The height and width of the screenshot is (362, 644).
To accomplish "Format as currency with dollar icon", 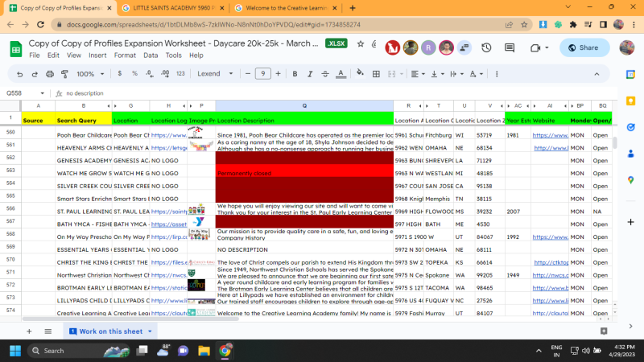I will pyautogui.click(x=119, y=73).
